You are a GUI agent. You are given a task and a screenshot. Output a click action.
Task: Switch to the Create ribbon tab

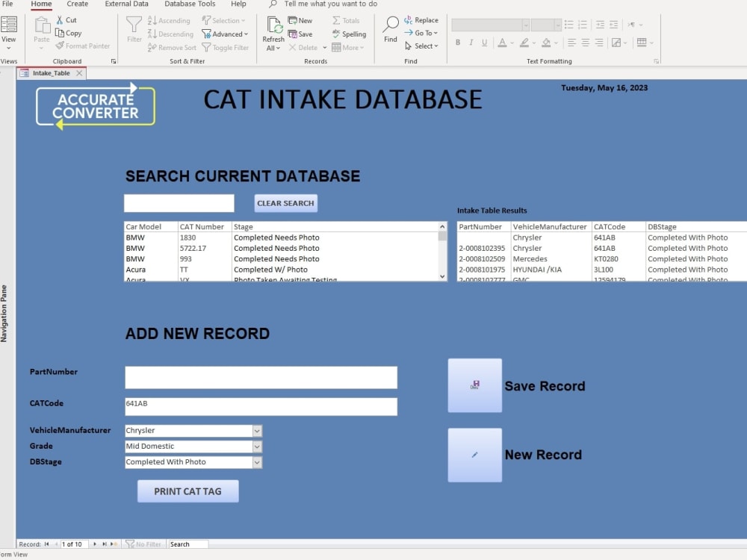pyautogui.click(x=77, y=4)
